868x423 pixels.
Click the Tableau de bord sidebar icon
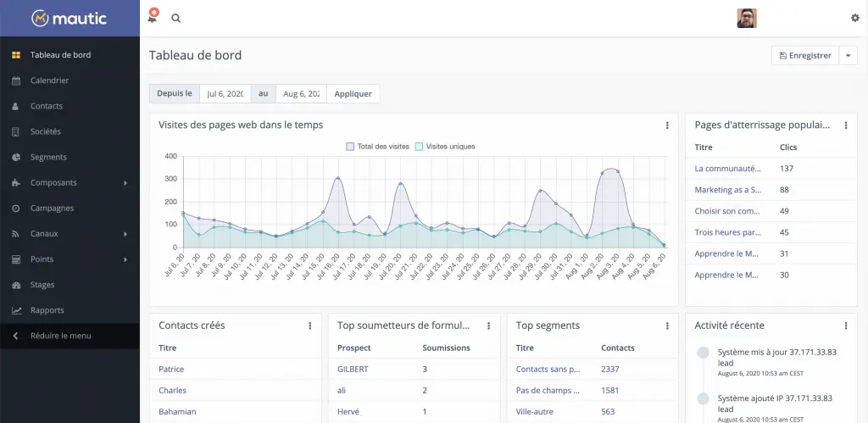(16, 55)
